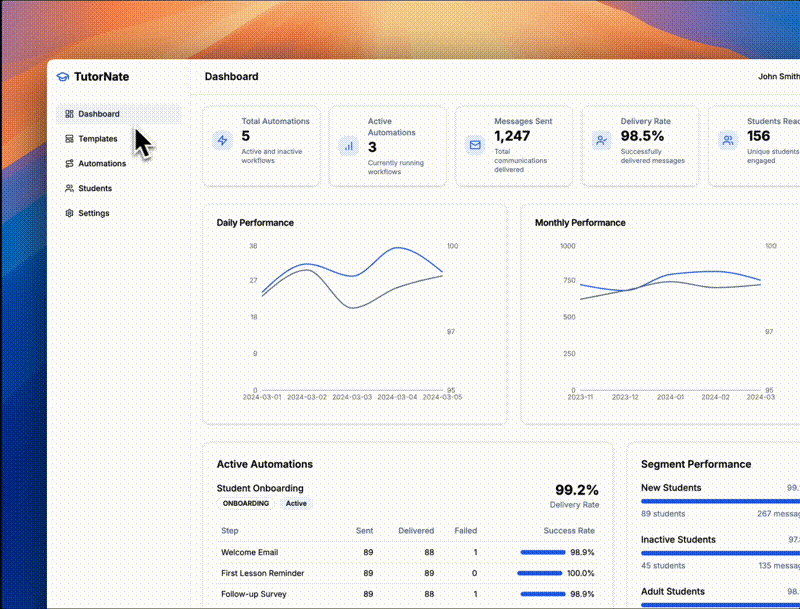Click the Follow-up Survey success rate bar
Image resolution: width=800 pixels, height=609 pixels.
click(x=543, y=594)
